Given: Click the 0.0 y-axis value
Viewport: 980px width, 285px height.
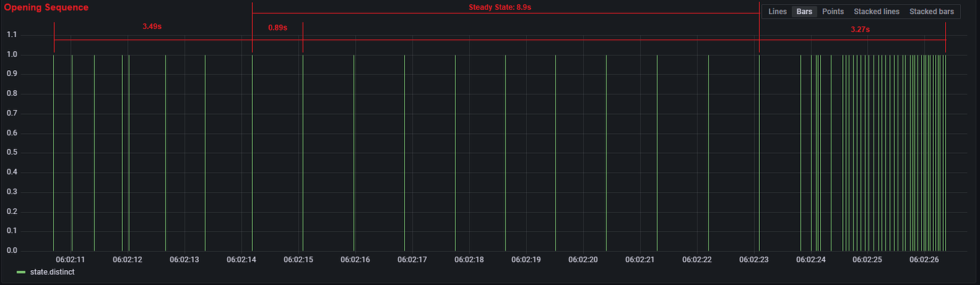Looking at the screenshot, I should [11, 250].
